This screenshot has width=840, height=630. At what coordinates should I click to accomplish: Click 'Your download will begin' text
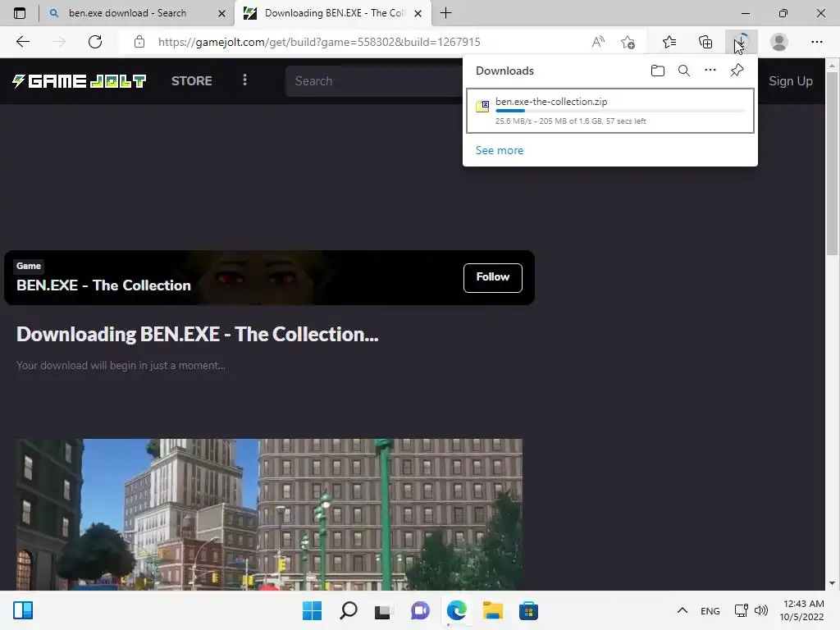[121, 365]
